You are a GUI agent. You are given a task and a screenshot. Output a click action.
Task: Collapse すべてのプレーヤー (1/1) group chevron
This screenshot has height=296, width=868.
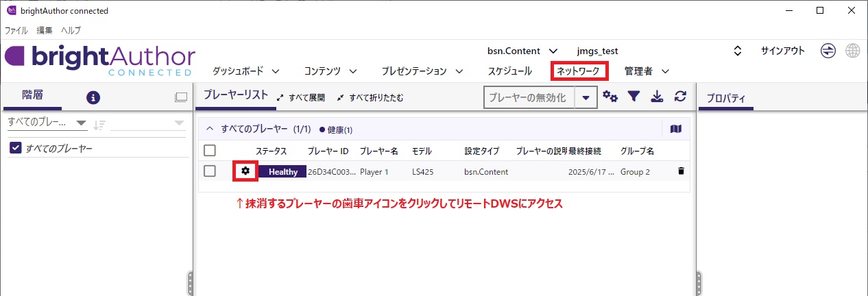coord(210,129)
